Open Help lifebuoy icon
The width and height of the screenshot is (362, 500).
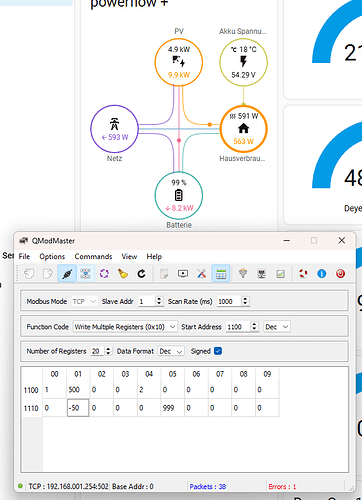[x=303, y=274]
